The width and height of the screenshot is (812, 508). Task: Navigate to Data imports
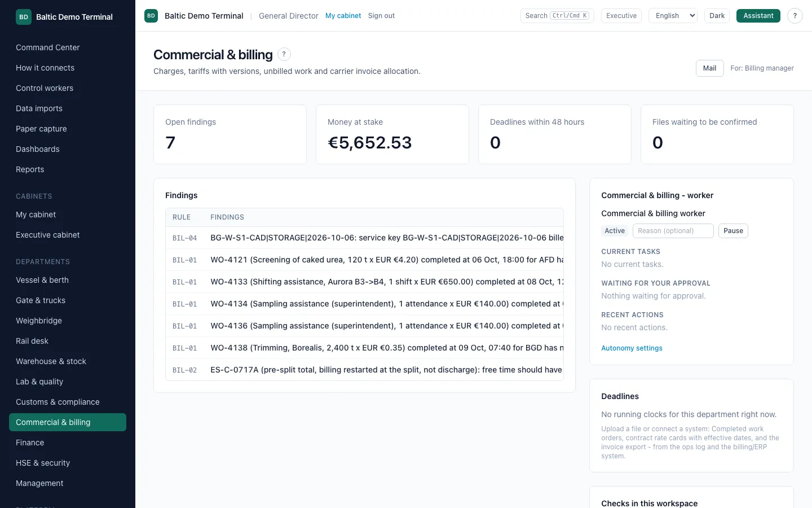pos(68,108)
